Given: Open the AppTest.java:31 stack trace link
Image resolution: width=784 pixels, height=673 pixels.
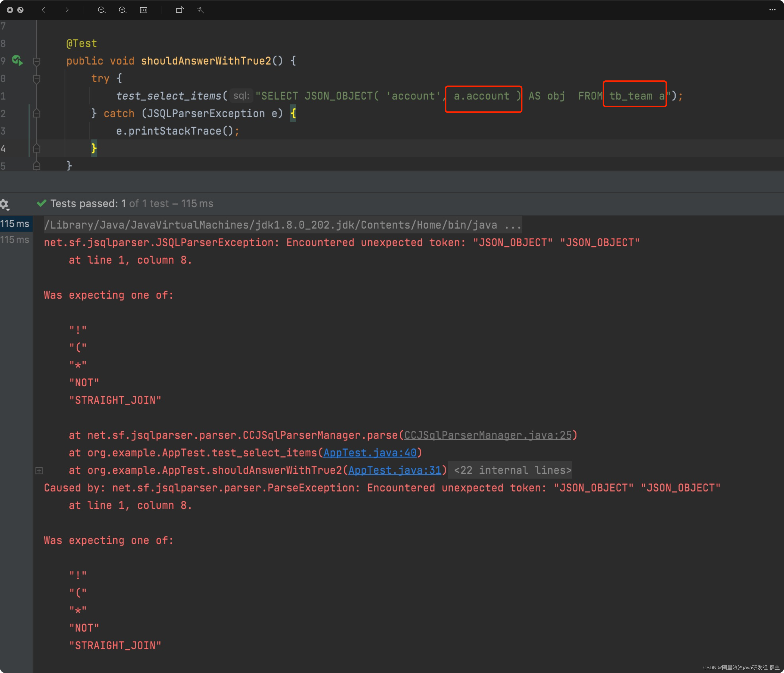Looking at the screenshot, I should pos(395,470).
